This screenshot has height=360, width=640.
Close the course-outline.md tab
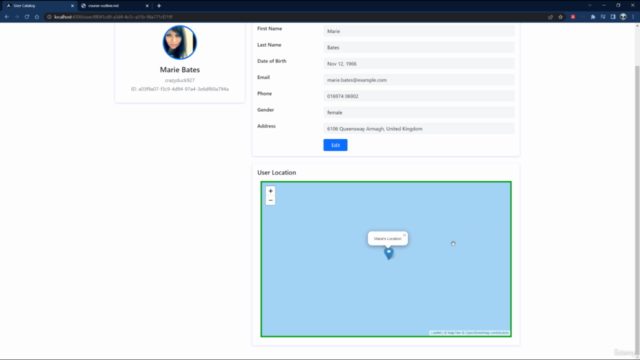[147, 6]
